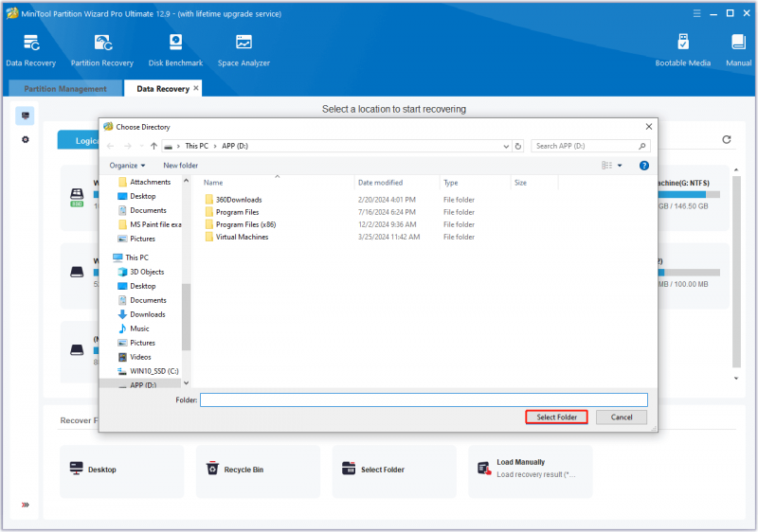Viewport: 758px width, 532px height.
Task: Open Data Recovery tool in top toolbar
Action: tap(31, 50)
